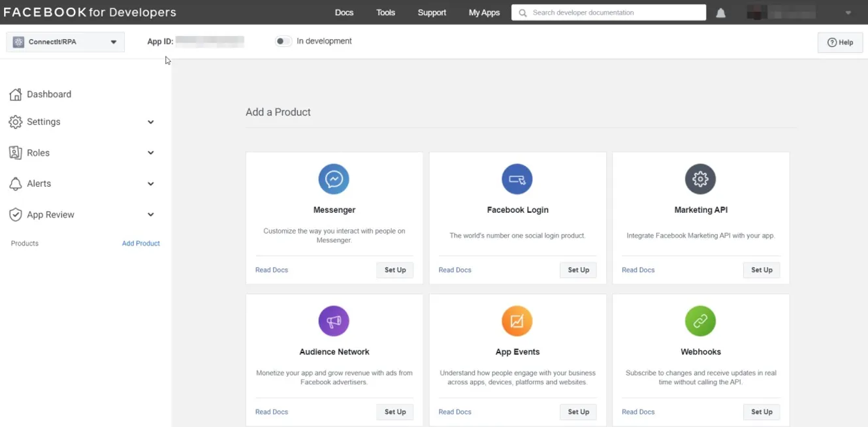Toggle the In development status switch
The width and height of the screenshot is (868, 427).
click(x=283, y=41)
